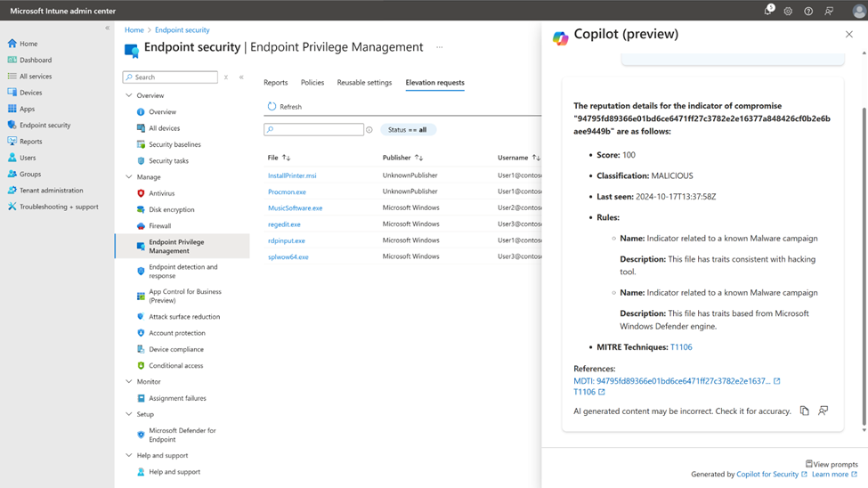The width and height of the screenshot is (868, 488).
Task: Sort by Username column
Action: coord(519,158)
